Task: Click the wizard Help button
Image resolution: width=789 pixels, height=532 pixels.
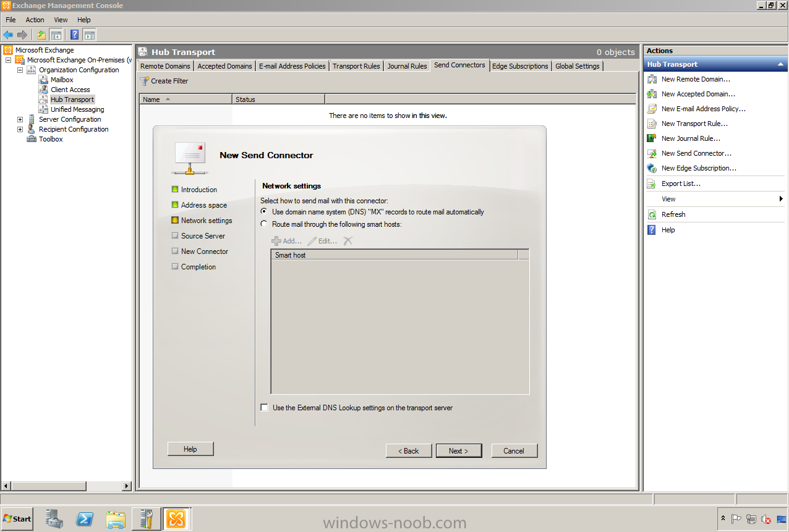Action: coord(190,449)
